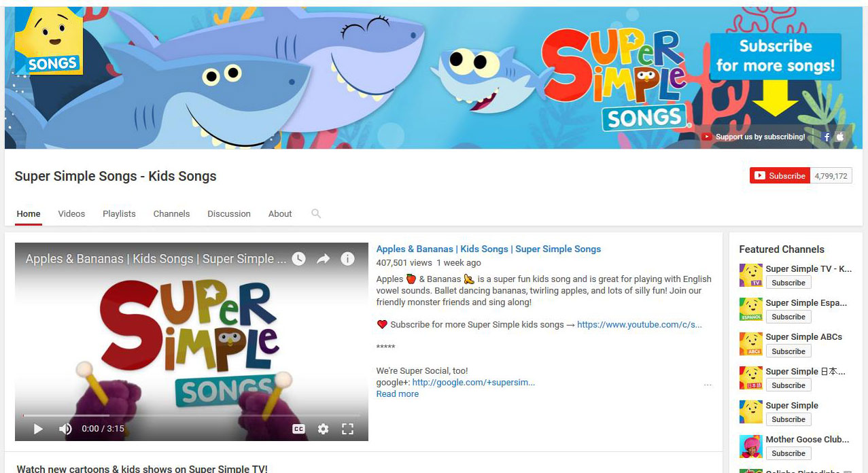Expand description with Read more
This screenshot has width=868, height=473.
398,394
